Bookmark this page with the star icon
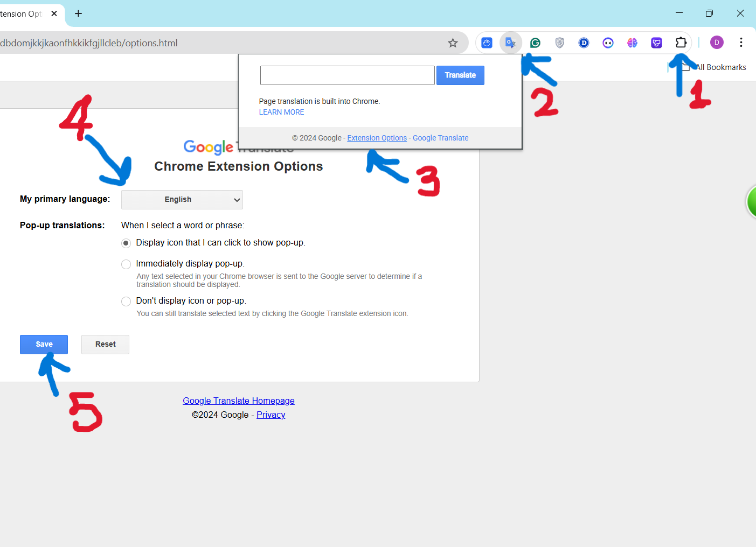This screenshot has height=547, width=756. (453, 43)
